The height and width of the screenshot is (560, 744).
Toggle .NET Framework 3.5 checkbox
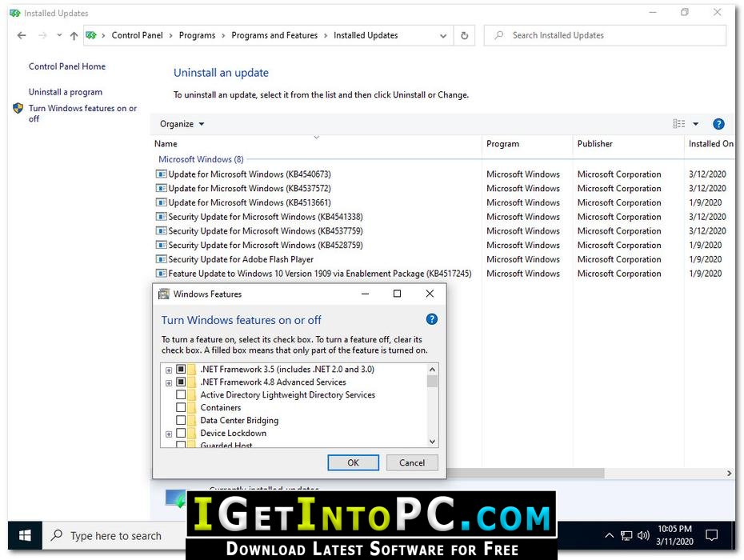tap(181, 369)
